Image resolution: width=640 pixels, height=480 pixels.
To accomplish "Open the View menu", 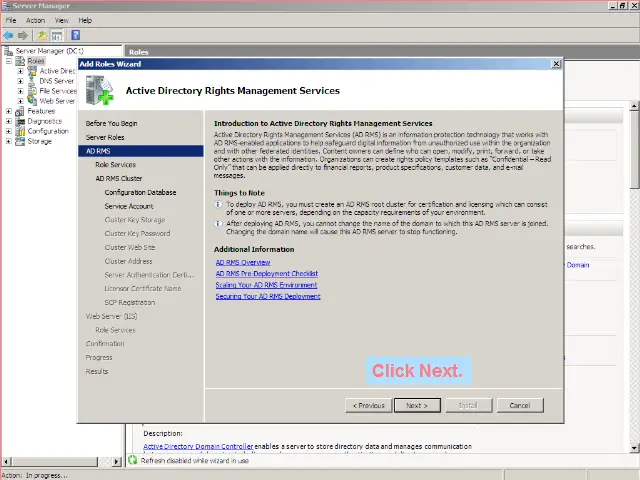I will (61, 20).
